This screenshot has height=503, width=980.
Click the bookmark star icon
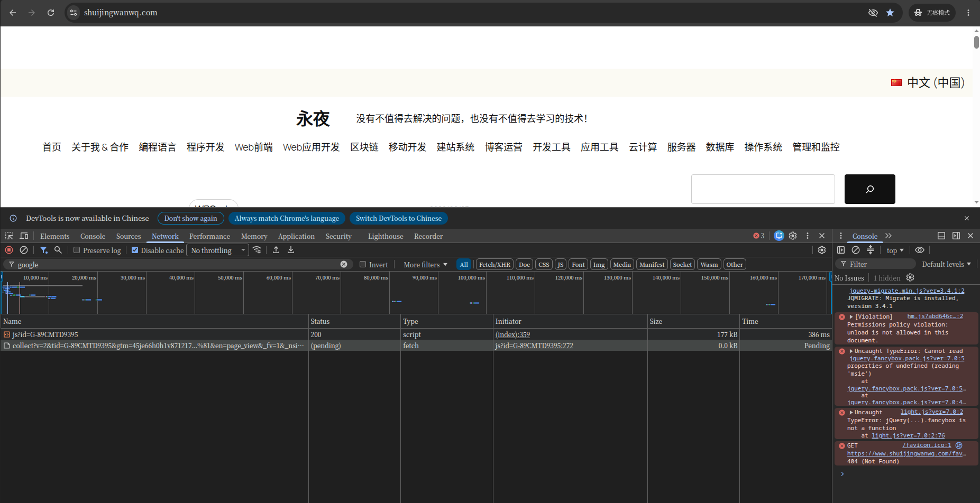coord(890,13)
